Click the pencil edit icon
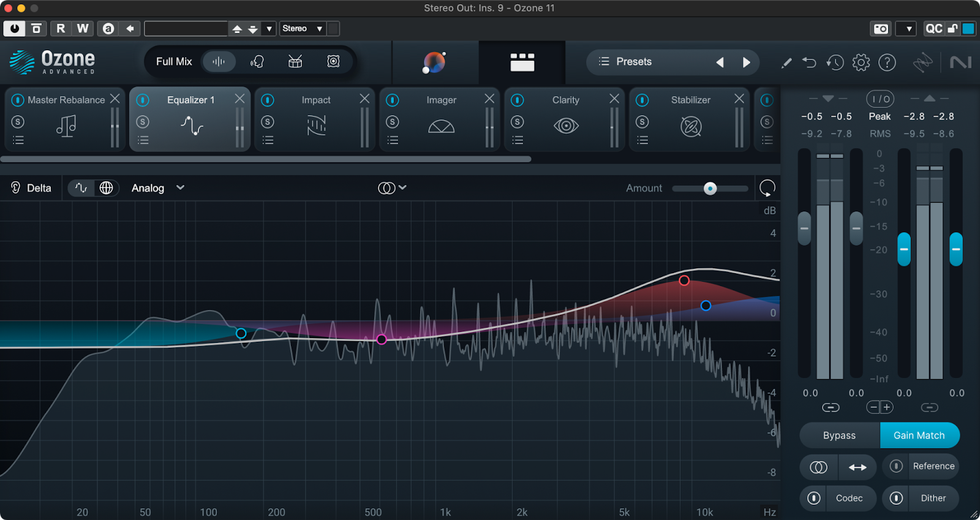 pyautogui.click(x=786, y=62)
